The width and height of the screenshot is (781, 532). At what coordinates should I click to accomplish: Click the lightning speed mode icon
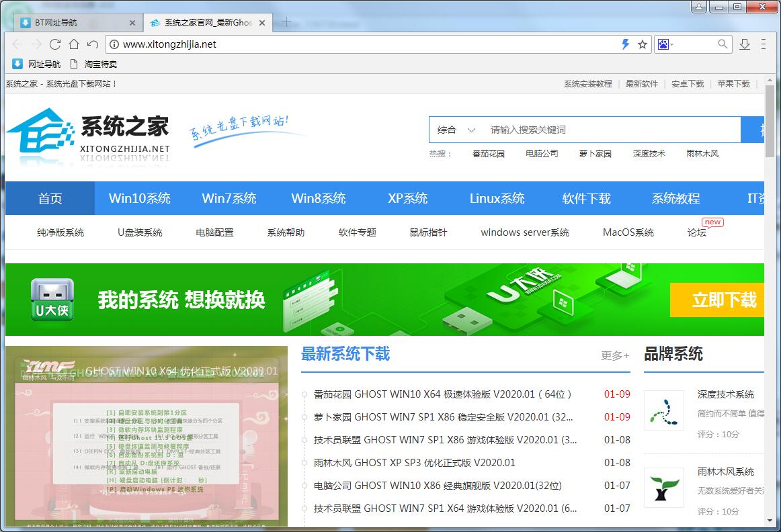(625, 44)
